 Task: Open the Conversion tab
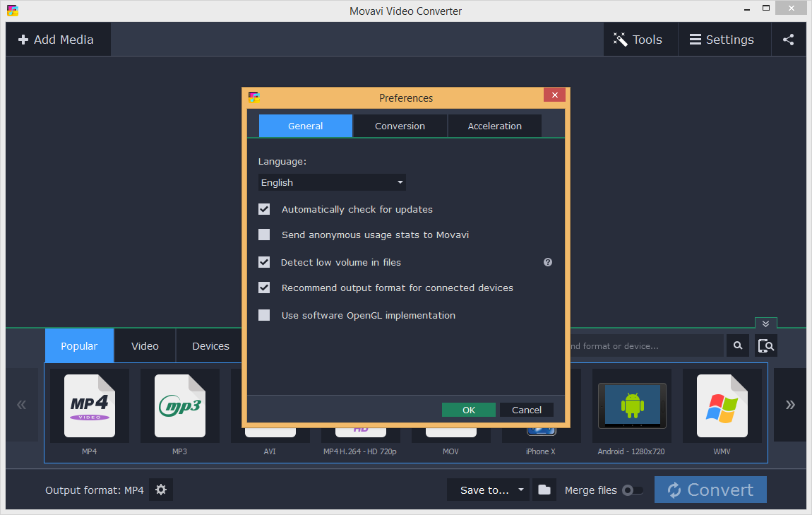click(400, 126)
